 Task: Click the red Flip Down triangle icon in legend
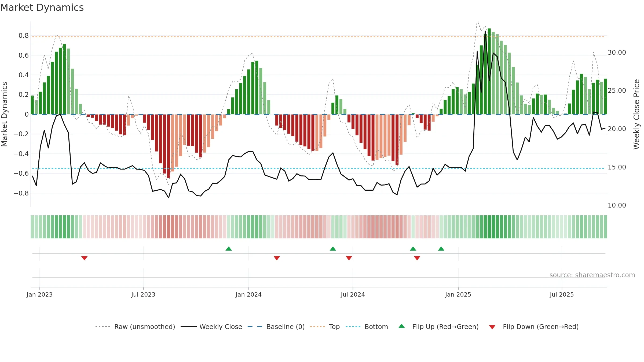[492, 327]
